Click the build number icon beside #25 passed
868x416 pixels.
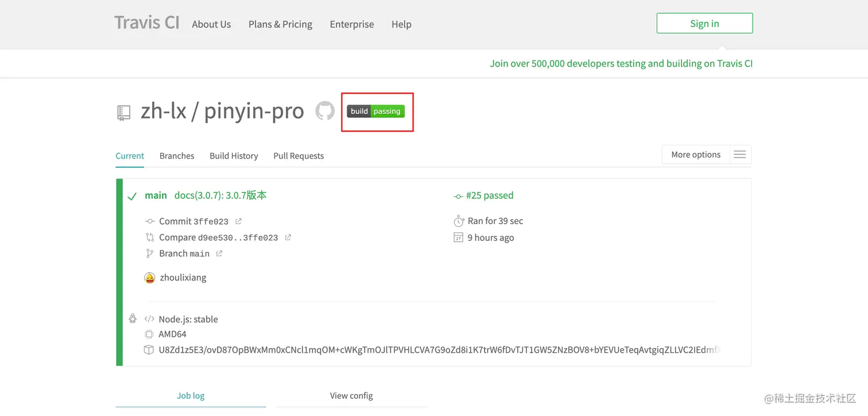[x=458, y=196]
